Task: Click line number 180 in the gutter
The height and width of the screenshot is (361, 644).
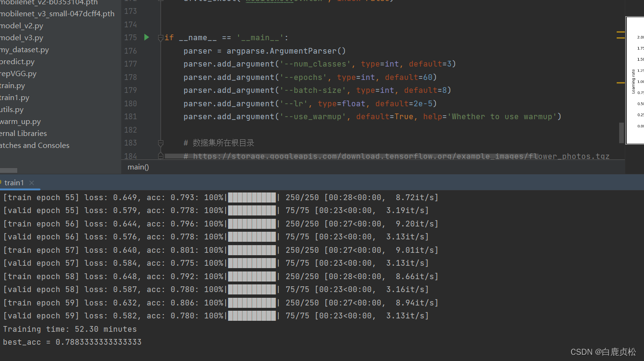Action: click(130, 103)
